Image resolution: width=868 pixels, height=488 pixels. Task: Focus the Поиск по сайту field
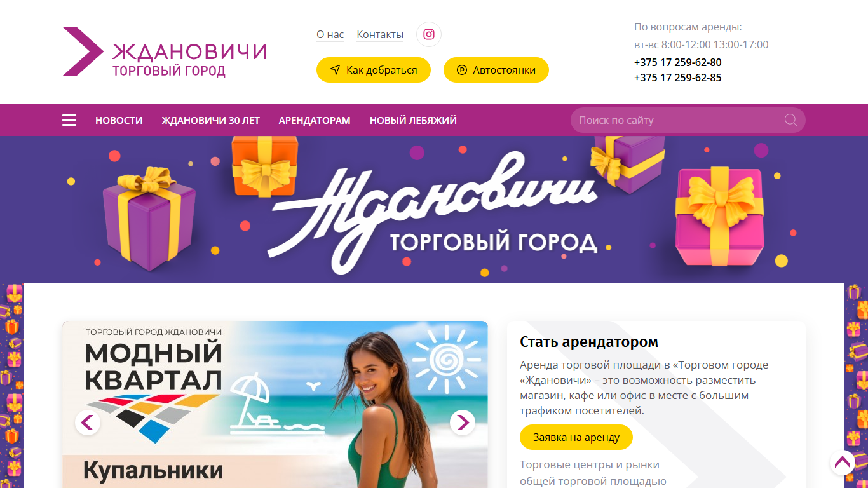point(688,120)
